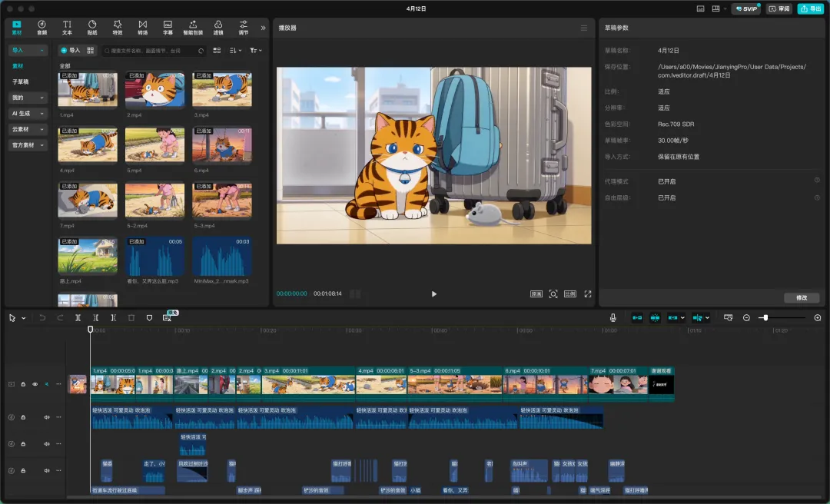Click the 修改 button in draft parameters

point(802,297)
